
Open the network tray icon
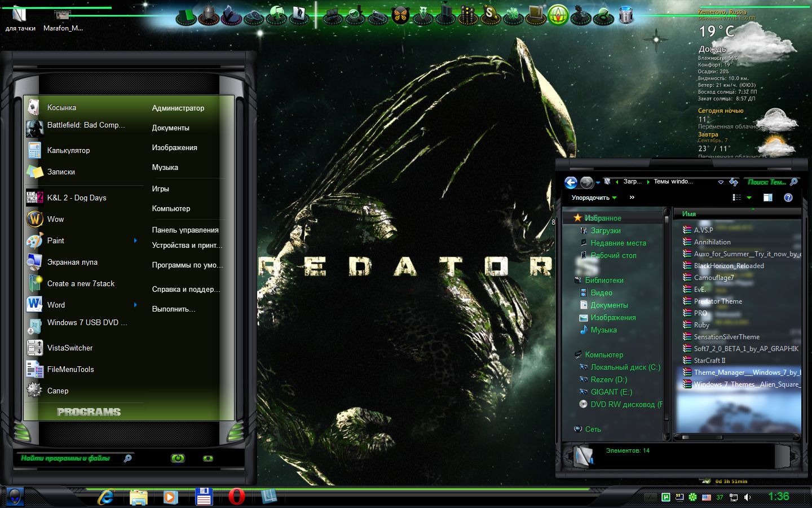tap(734, 497)
